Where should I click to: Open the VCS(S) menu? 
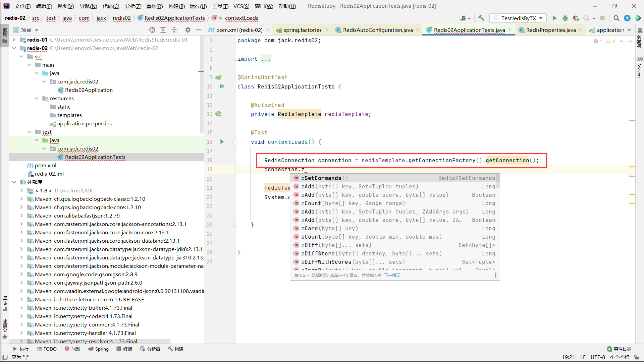click(241, 6)
